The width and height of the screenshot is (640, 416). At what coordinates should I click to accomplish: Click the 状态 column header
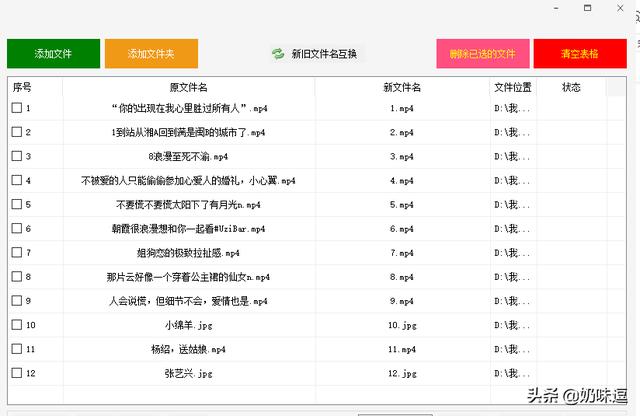(x=571, y=87)
